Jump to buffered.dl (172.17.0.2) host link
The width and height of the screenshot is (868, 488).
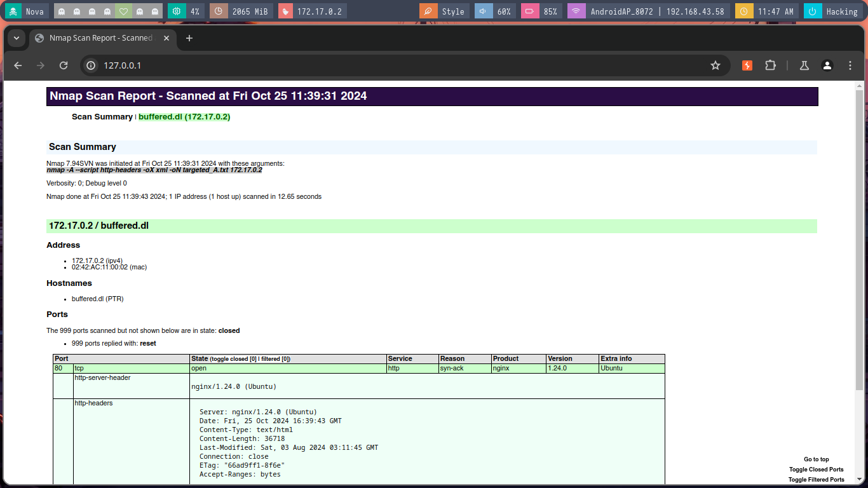coord(184,117)
